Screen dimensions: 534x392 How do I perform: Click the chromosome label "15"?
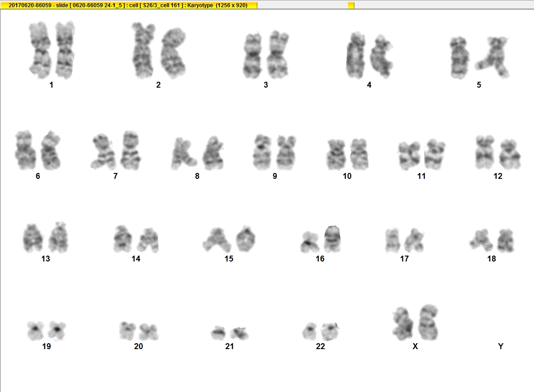coord(229,259)
